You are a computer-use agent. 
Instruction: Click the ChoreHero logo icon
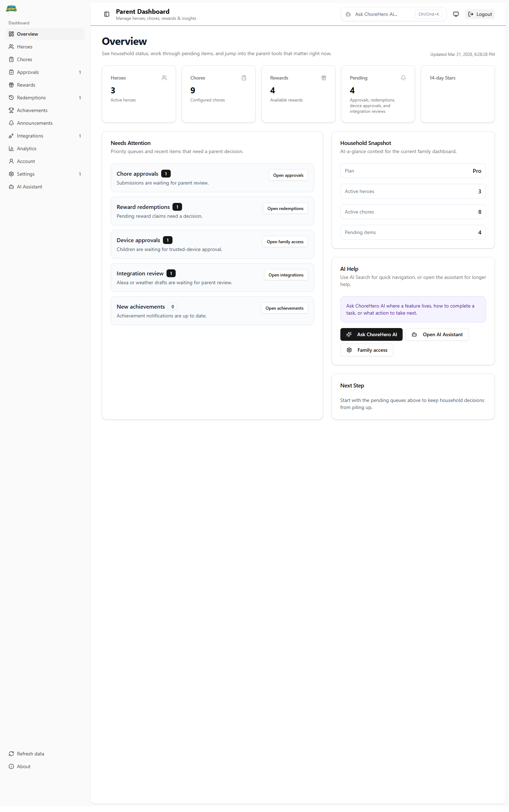point(11,8)
